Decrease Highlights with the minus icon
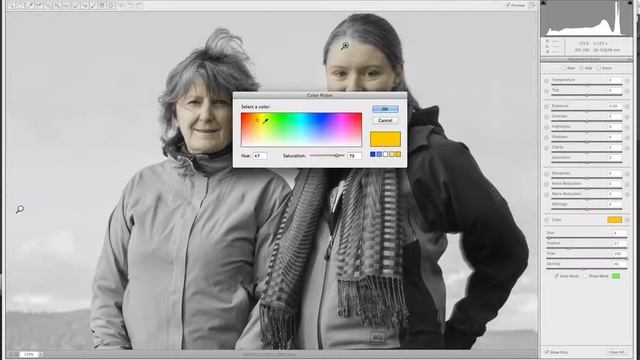The width and height of the screenshot is (640, 360). click(x=547, y=127)
